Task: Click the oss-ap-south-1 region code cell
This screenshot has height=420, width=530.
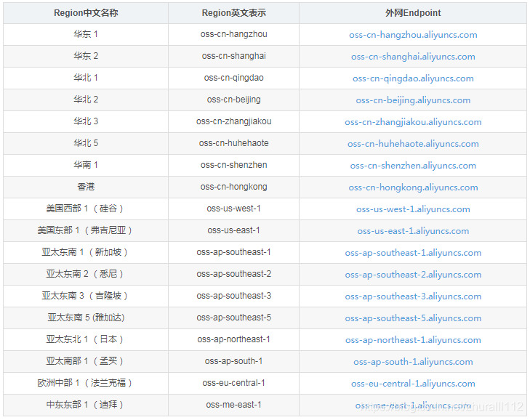Action: (x=233, y=361)
